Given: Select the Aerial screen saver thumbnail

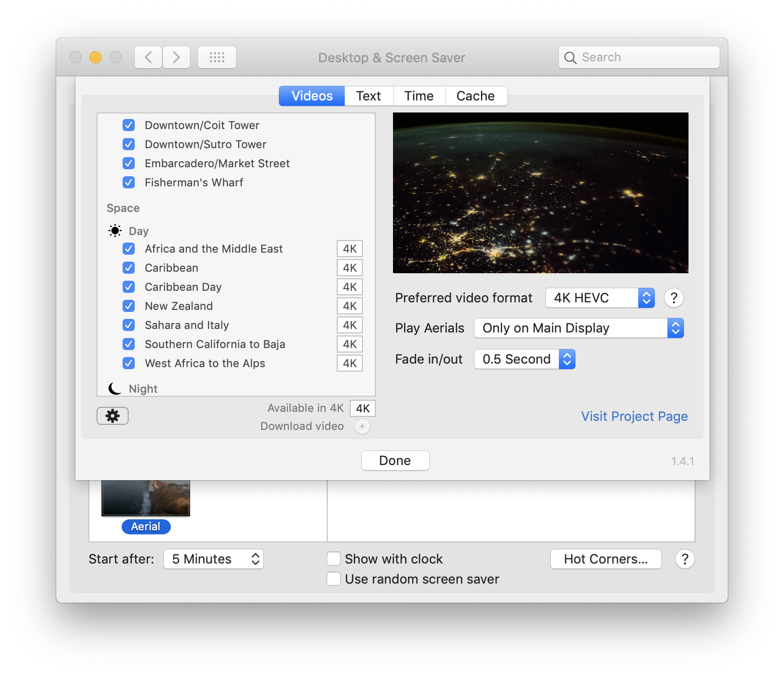Looking at the screenshot, I should pyautogui.click(x=146, y=498).
